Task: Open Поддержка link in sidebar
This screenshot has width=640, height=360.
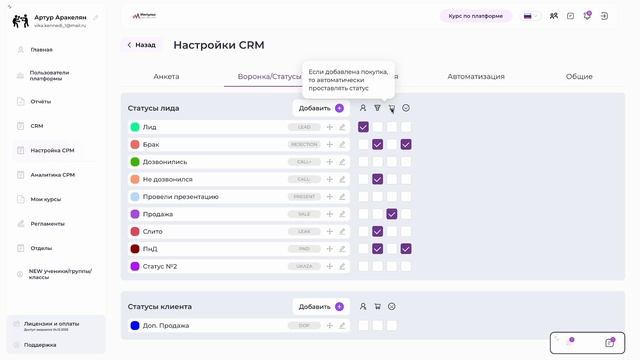Action: pos(40,345)
